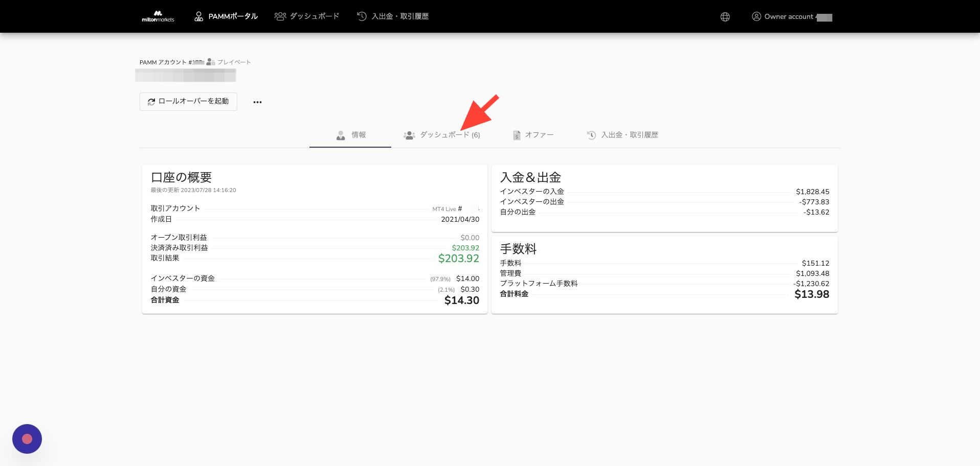Click the インベスターの資金 value $14.00
The height and width of the screenshot is (466, 980).
[468, 278]
